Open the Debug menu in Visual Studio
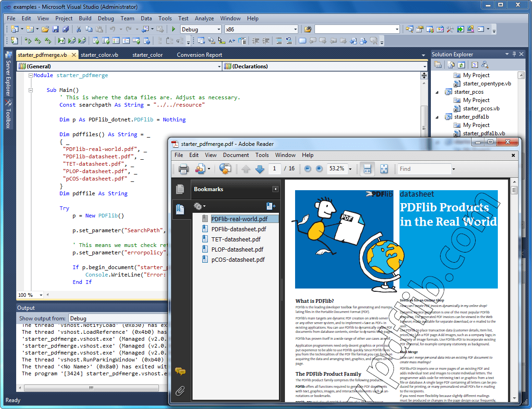The image size is (532, 409). pos(106,18)
